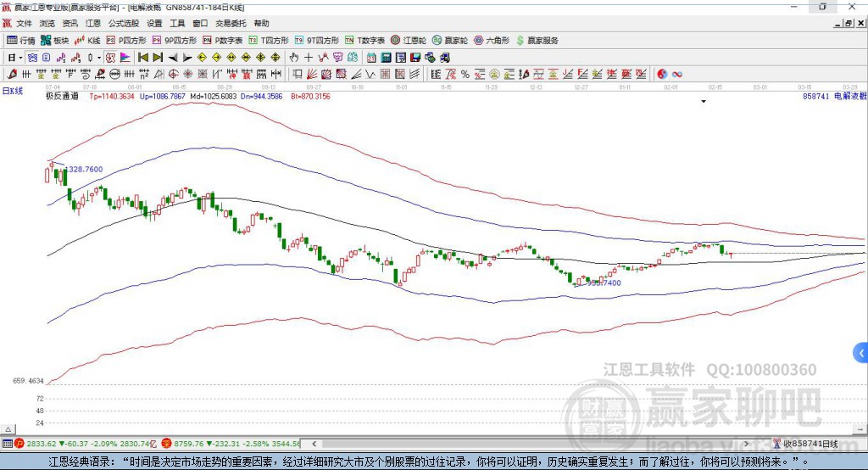Select the high price label 1328.7600
Viewport: 868px width, 470px height.
pyautogui.click(x=84, y=169)
